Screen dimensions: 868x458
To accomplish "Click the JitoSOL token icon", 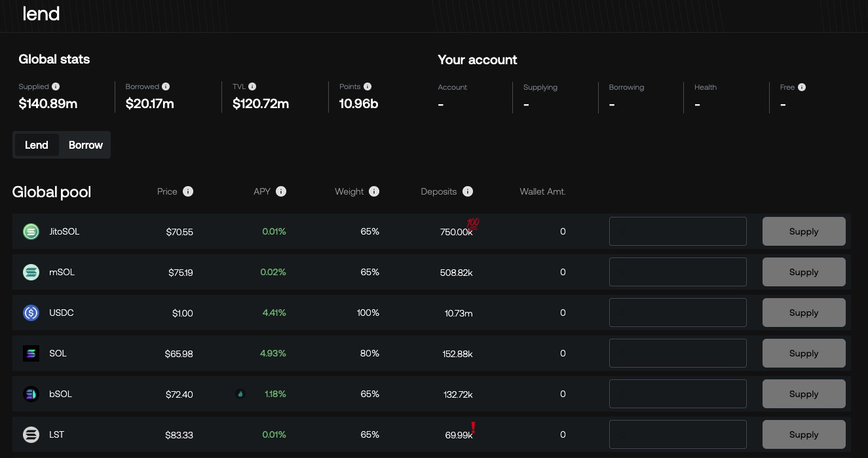I will pyautogui.click(x=31, y=231).
